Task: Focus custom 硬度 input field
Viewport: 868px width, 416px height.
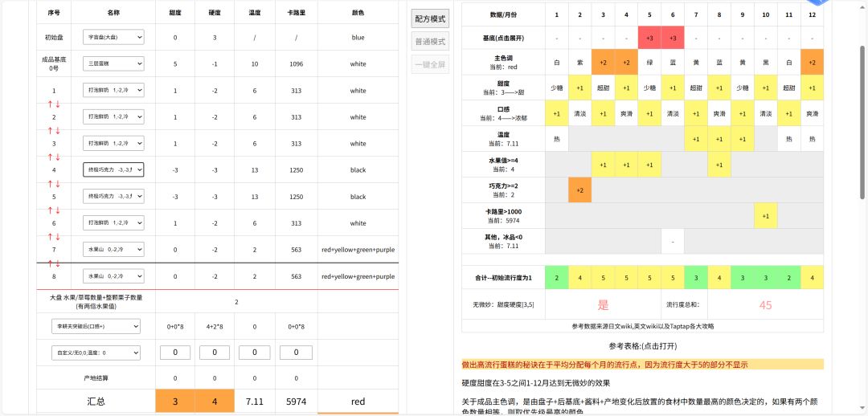Action: (x=215, y=353)
